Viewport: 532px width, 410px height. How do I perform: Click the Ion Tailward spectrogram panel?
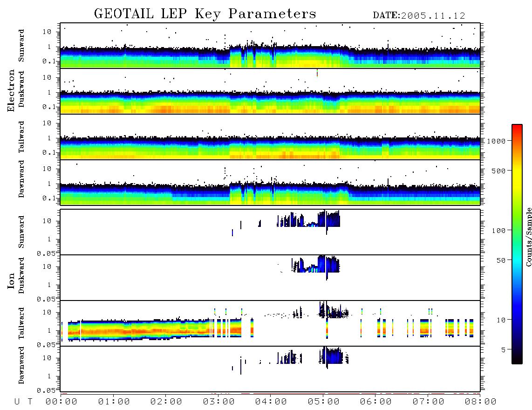click(270, 323)
